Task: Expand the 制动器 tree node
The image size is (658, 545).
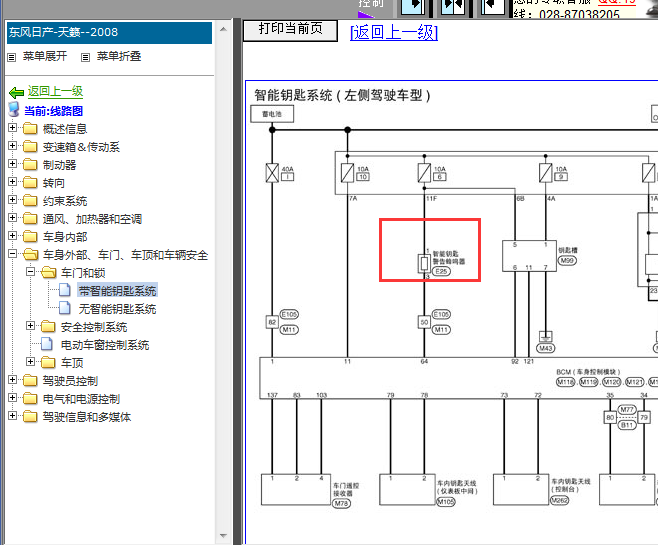Action: (13, 164)
